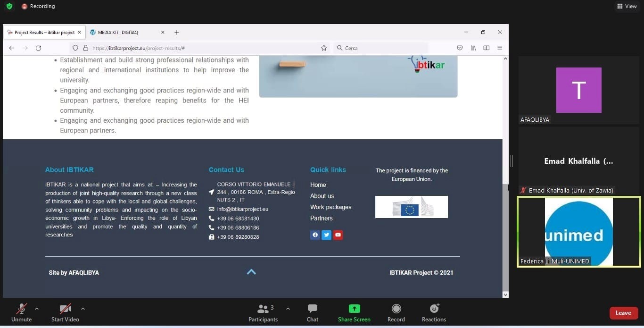Start the video camera

pos(65,313)
